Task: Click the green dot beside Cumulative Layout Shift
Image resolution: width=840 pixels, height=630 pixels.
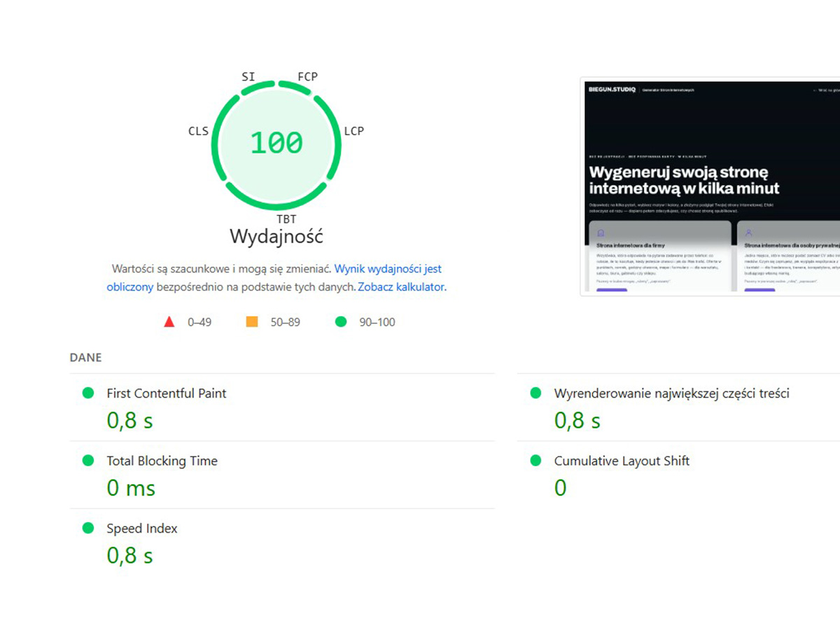Action: tap(535, 461)
